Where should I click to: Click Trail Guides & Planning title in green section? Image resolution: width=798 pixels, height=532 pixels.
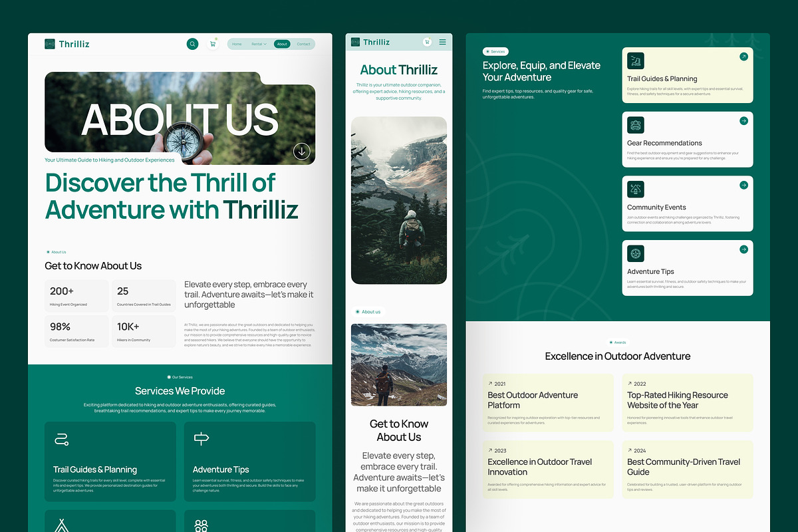(x=95, y=469)
